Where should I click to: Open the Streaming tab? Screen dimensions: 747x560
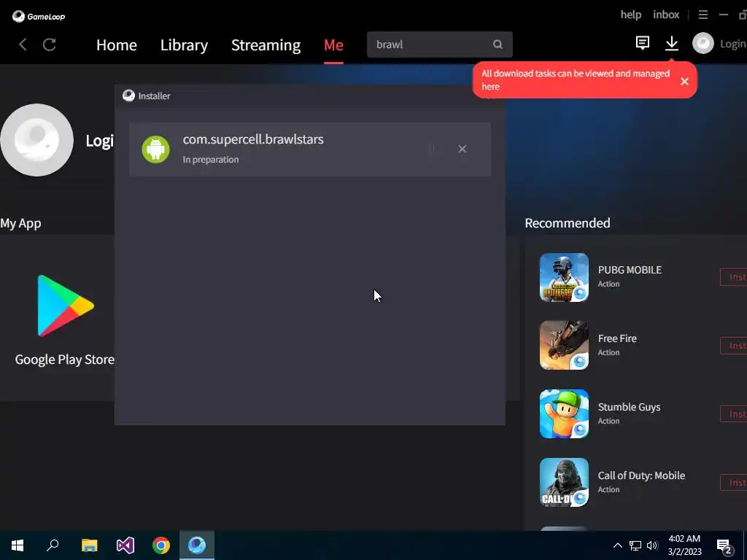tap(266, 44)
